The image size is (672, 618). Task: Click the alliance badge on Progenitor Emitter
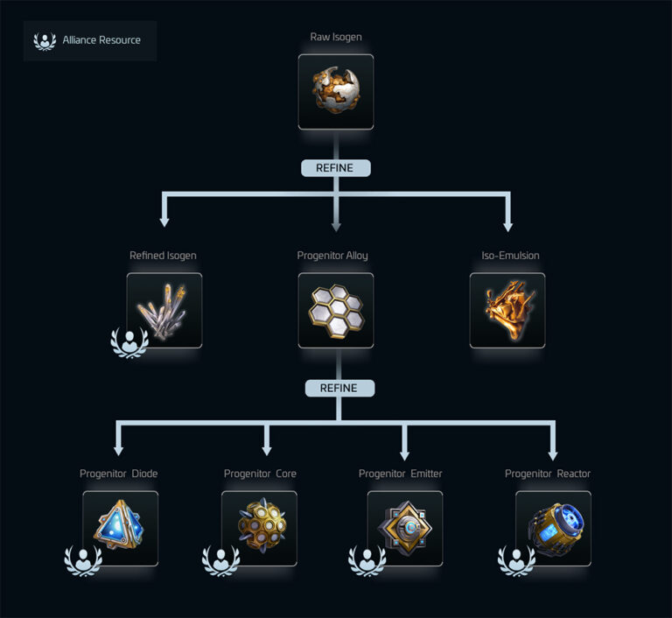coord(367,560)
